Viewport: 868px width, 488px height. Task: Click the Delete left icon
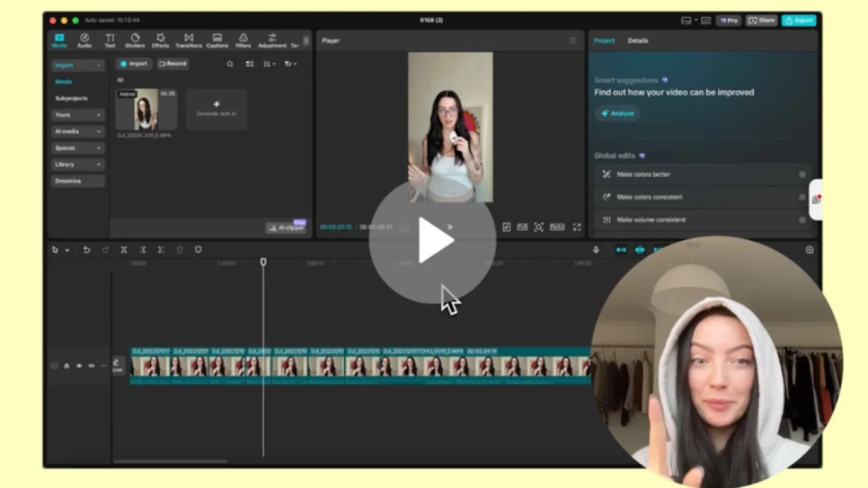(142, 250)
